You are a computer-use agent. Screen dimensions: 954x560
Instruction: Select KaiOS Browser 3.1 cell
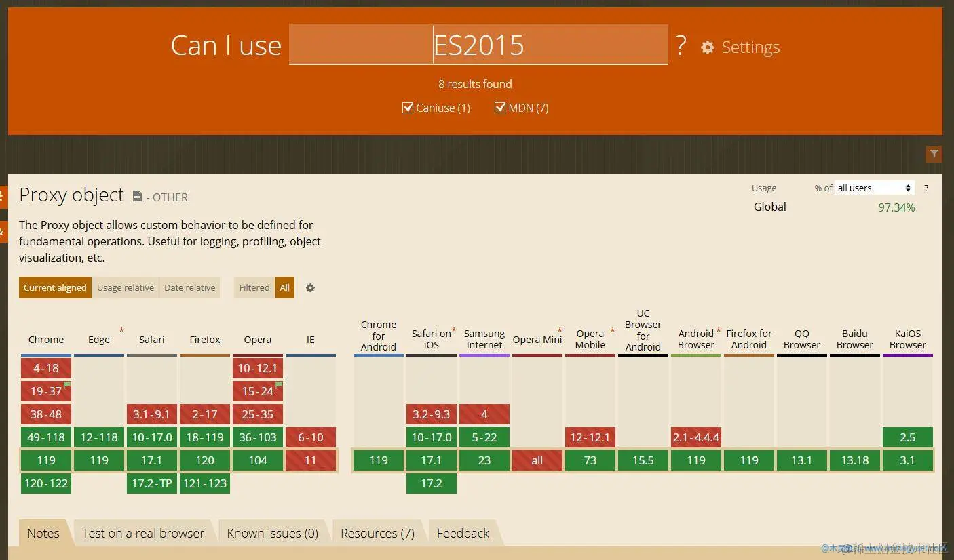908,460
